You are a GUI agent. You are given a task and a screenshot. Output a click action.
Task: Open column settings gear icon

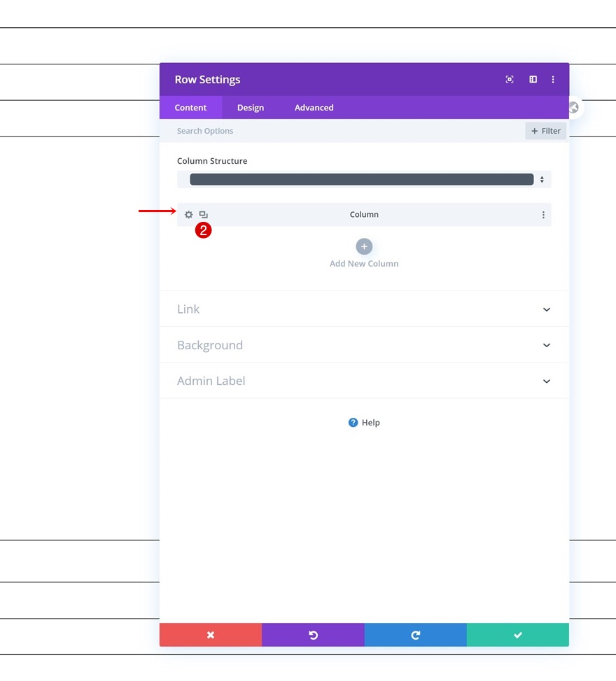coord(188,215)
